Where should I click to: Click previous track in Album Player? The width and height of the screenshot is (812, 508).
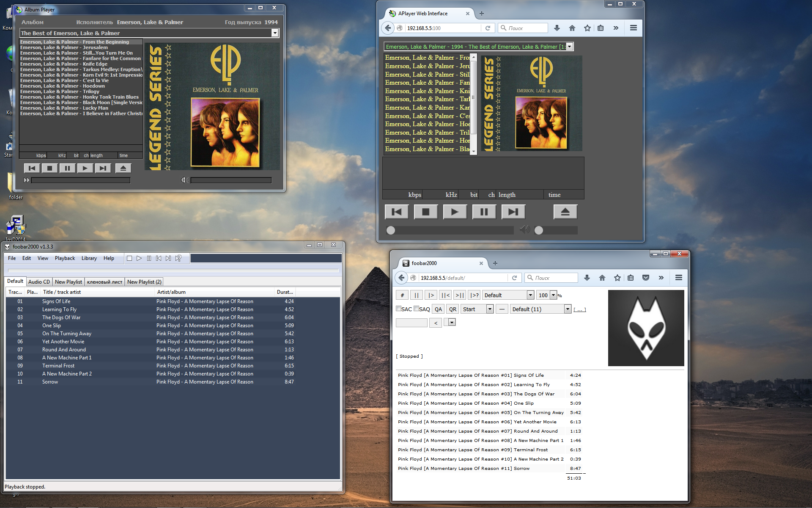[x=32, y=168]
